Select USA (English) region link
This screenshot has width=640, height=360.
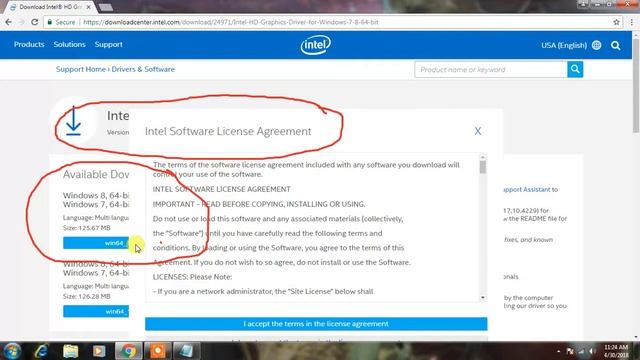[x=564, y=45]
